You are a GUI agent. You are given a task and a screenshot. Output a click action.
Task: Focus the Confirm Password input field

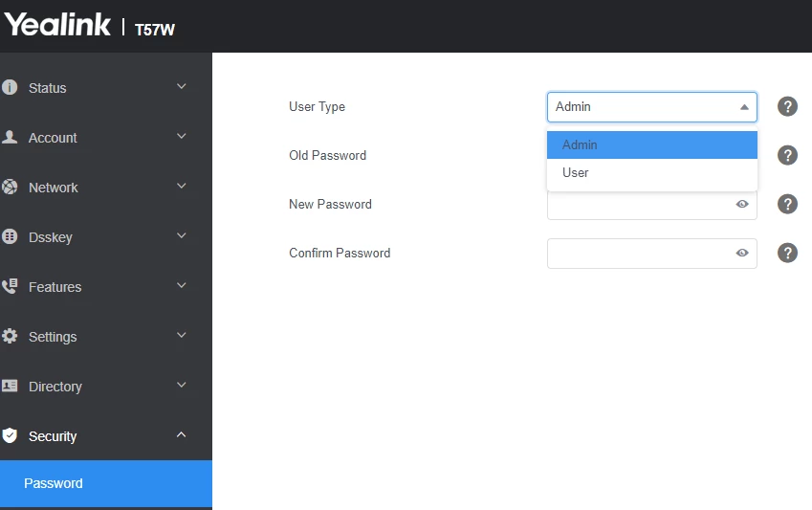click(652, 254)
